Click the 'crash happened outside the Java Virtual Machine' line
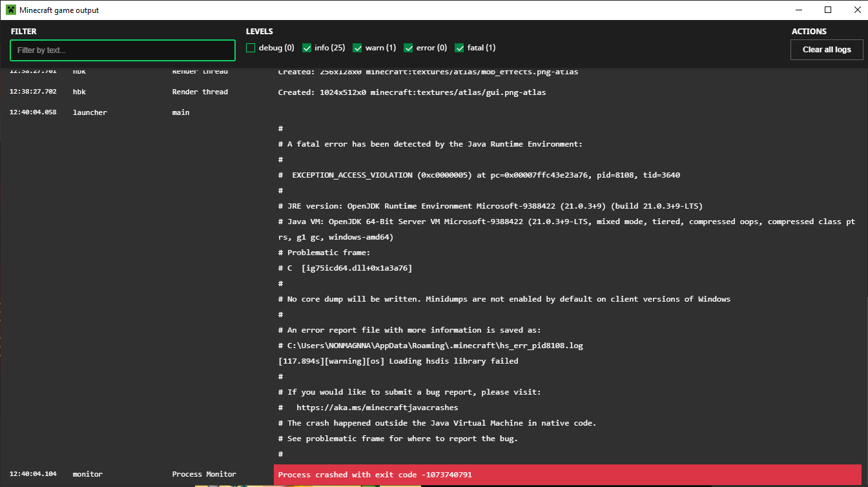 437,423
